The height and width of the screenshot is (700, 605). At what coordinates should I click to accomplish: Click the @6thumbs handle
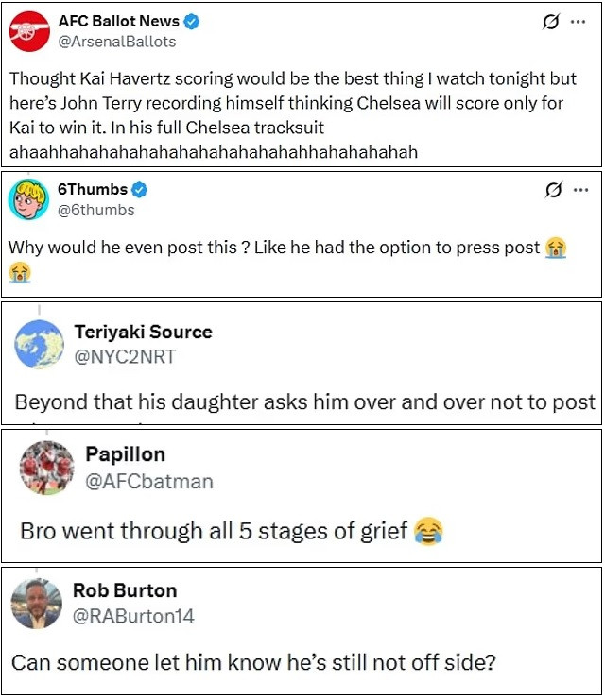coord(96,210)
